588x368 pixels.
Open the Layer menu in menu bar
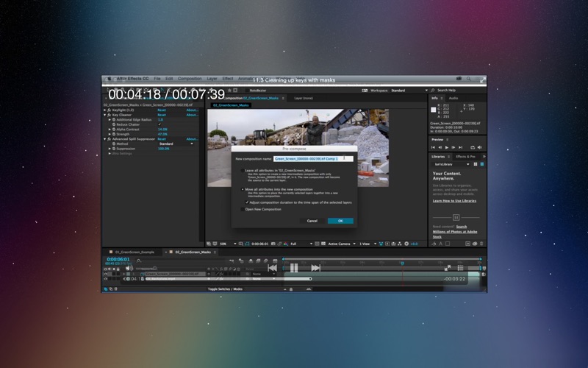(x=212, y=79)
